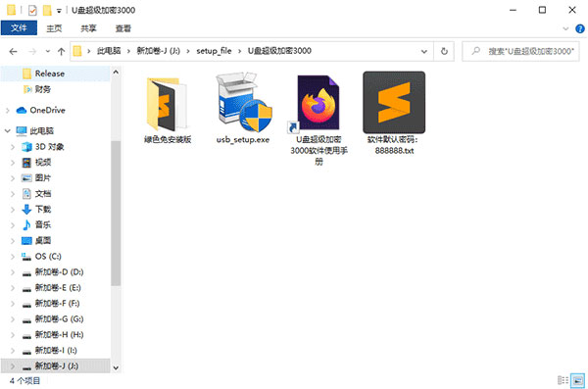Switch to details view layout icon

563,380
